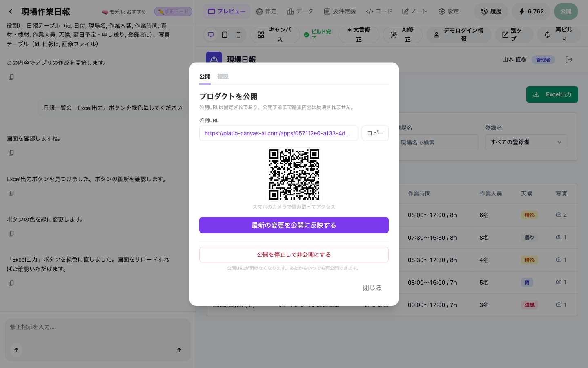Switch to desktop preview device icon

(x=211, y=35)
